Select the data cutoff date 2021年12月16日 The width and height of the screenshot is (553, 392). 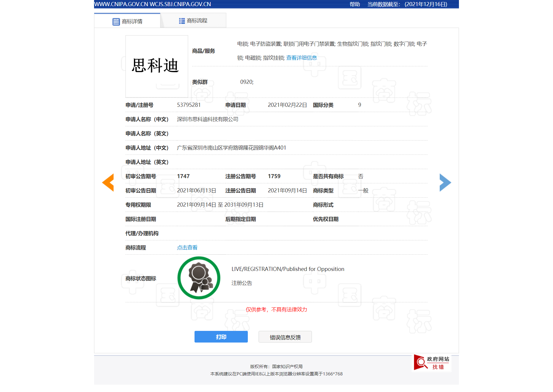point(426,4)
